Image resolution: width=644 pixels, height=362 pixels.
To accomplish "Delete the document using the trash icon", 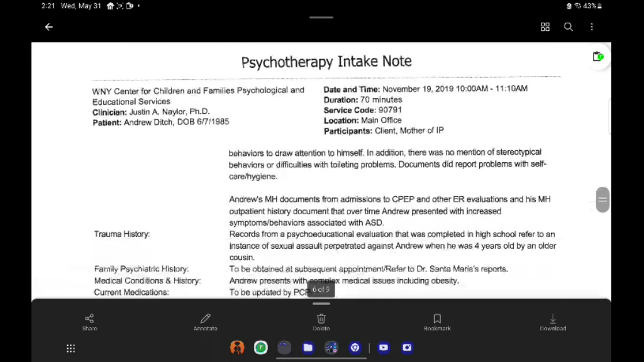I will [x=321, y=322].
